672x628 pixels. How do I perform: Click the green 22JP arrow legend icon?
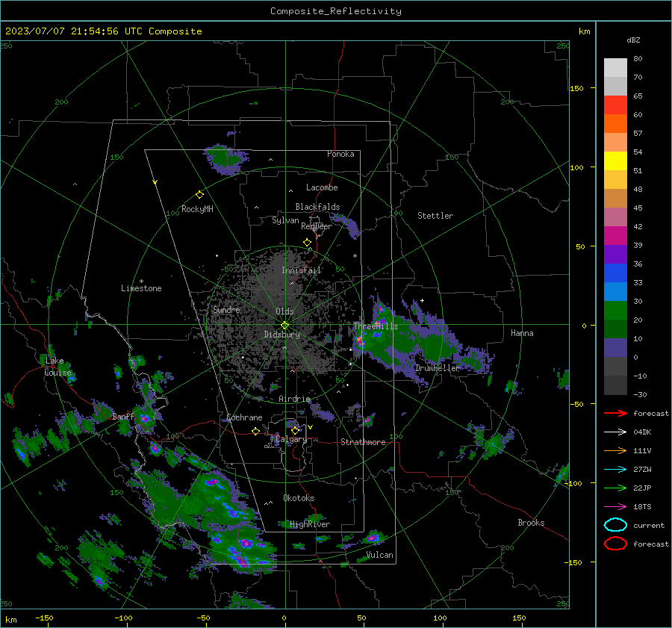click(x=615, y=488)
